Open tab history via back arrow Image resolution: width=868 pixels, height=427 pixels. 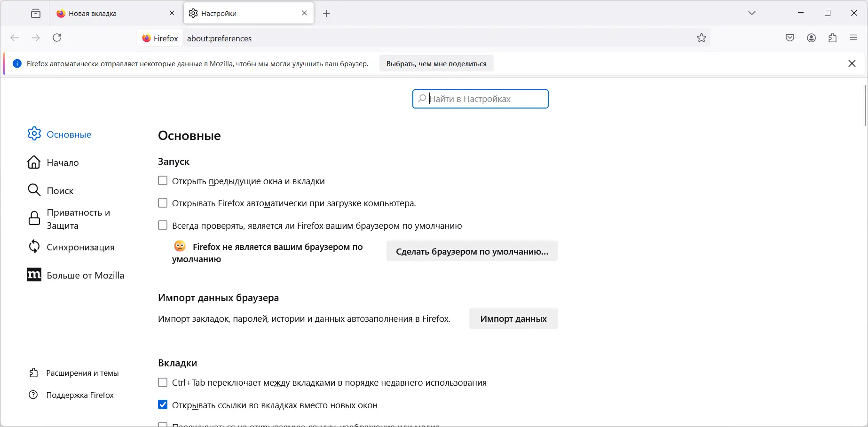(15, 38)
